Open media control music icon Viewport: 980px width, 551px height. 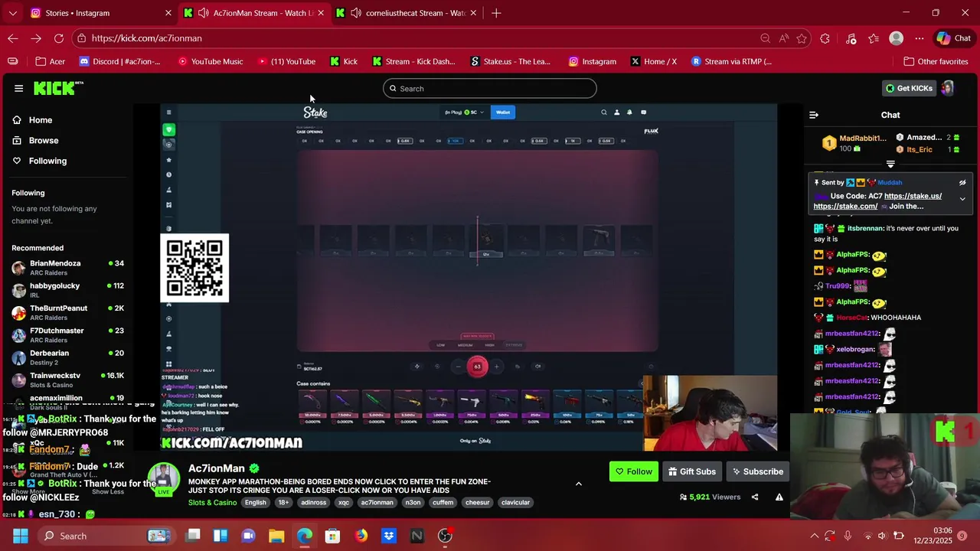point(851,38)
